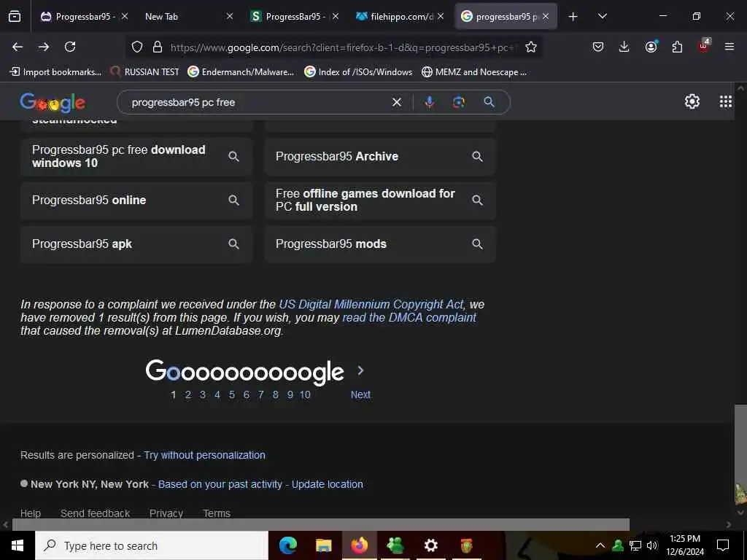This screenshot has width=747, height=560.
Task: Search related term Progressbar95 online
Action: pyautogui.click(x=136, y=200)
